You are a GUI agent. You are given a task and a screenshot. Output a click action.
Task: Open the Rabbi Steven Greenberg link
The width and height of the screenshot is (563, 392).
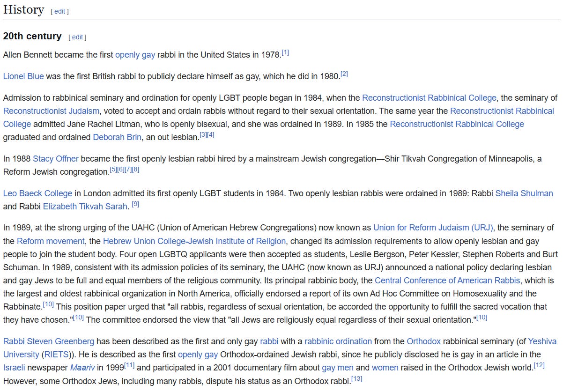(x=49, y=341)
